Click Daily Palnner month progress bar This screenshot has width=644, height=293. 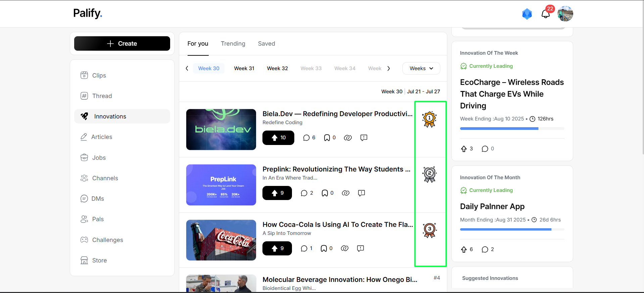(x=512, y=229)
